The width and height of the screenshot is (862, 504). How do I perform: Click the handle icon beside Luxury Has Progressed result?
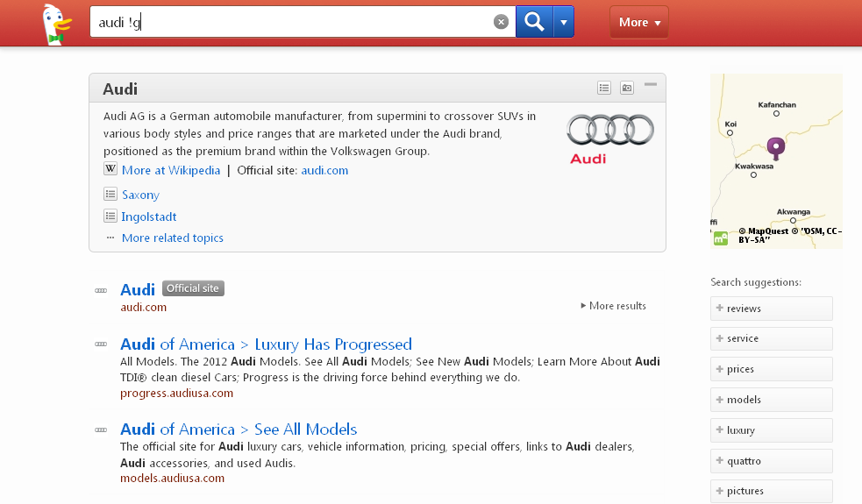tap(101, 344)
